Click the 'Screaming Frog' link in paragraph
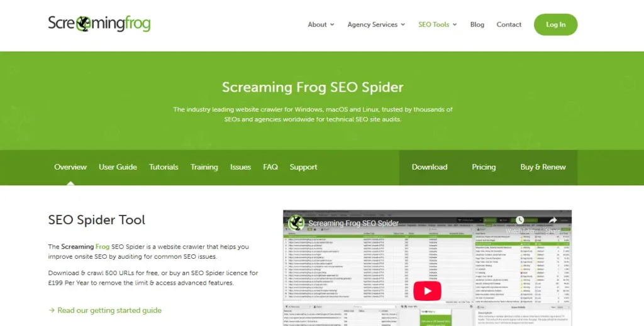 coord(86,247)
